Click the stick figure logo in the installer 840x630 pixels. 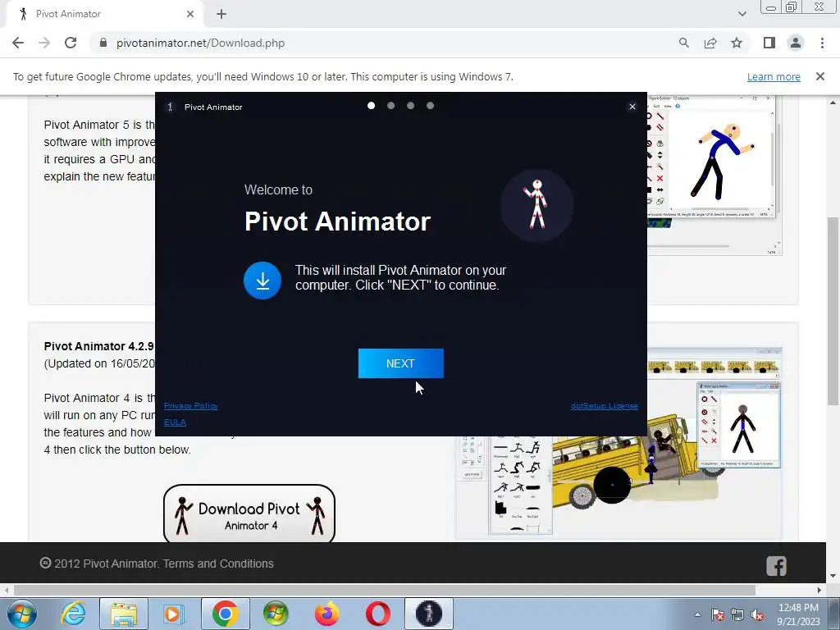tap(536, 205)
